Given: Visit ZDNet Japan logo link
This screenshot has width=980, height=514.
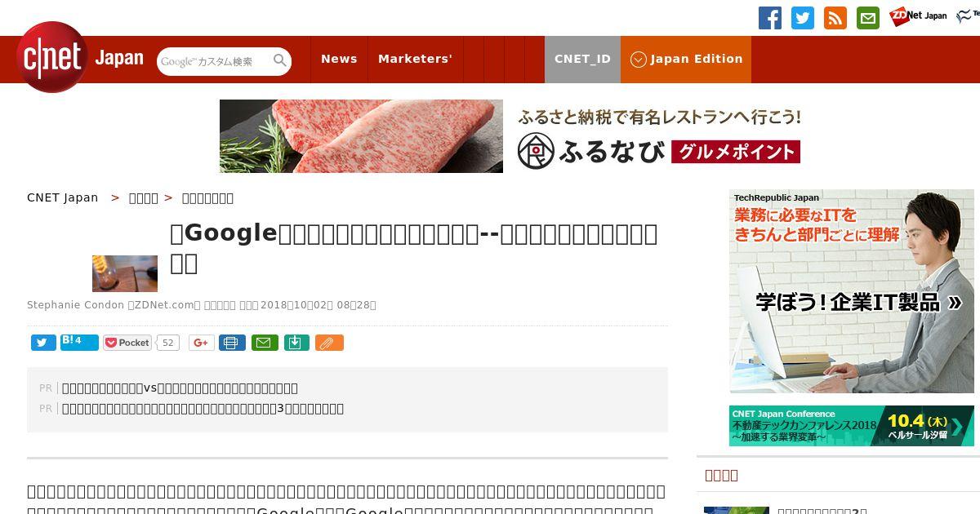Looking at the screenshot, I should [918, 16].
